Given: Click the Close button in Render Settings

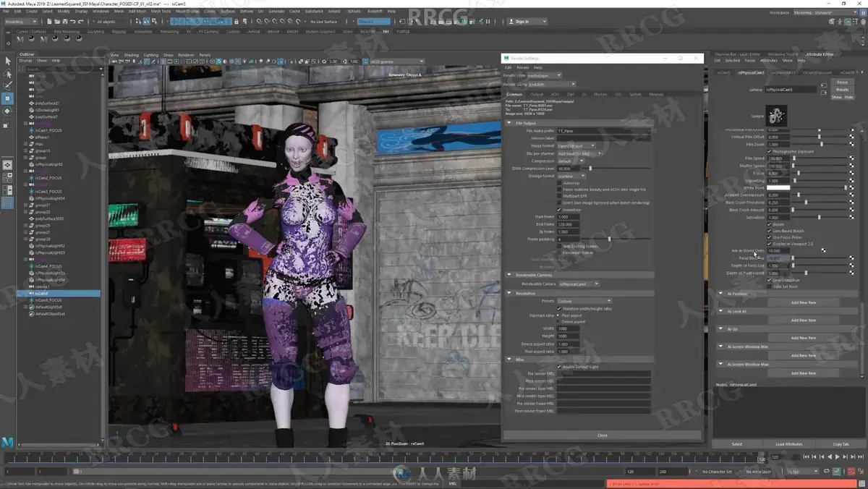Looking at the screenshot, I should [602, 435].
